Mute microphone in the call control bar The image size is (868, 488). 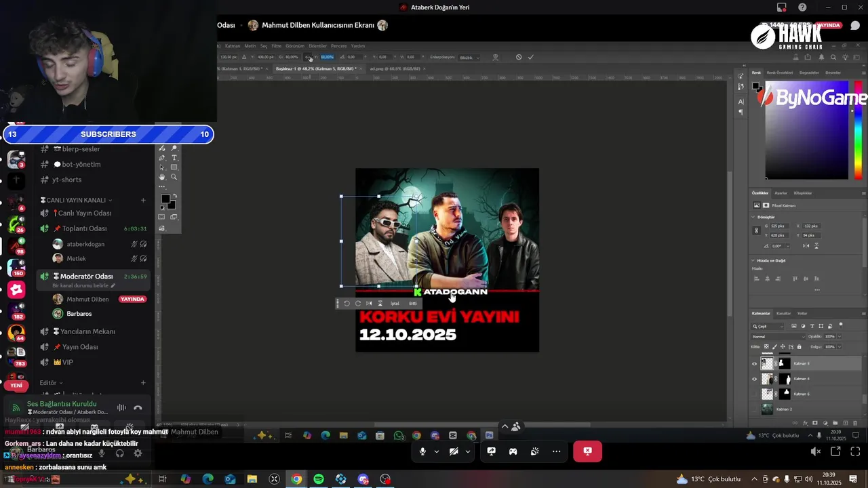[x=422, y=451]
